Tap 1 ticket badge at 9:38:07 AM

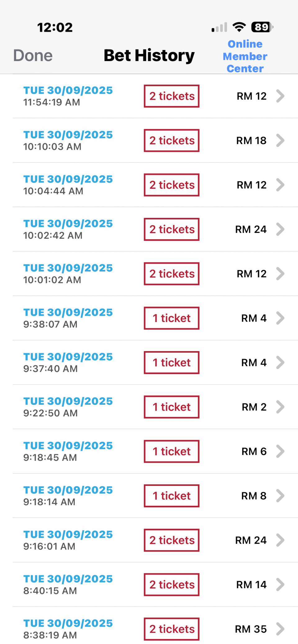(x=172, y=318)
